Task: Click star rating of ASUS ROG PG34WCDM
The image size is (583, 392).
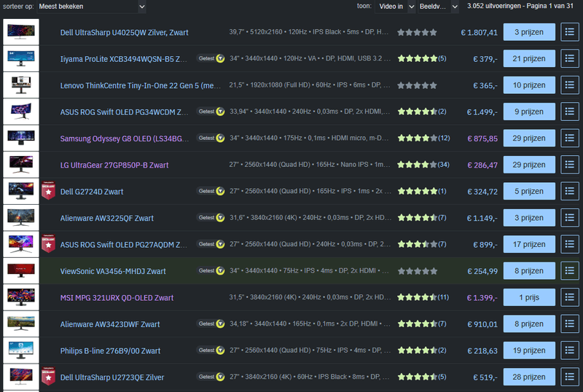Action: coord(417,112)
